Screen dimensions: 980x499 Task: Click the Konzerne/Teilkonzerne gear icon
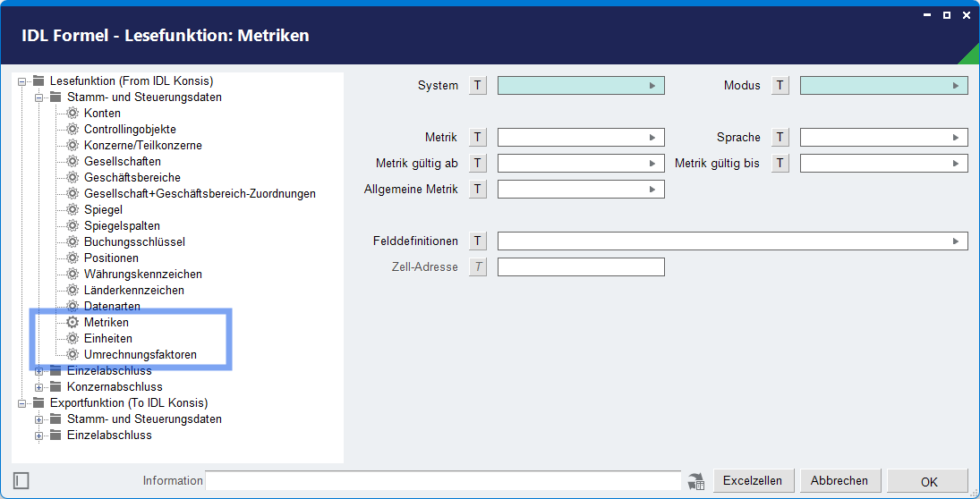click(x=73, y=146)
